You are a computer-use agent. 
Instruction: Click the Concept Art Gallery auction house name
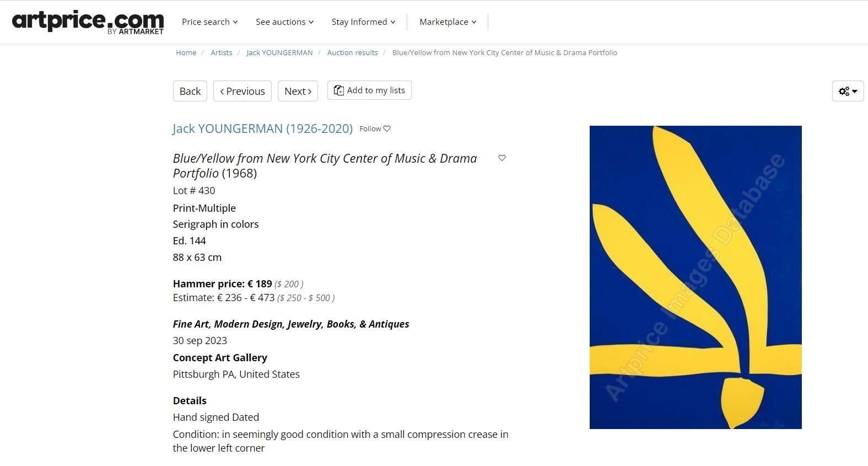pyautogui.click(x=220, y=357)
